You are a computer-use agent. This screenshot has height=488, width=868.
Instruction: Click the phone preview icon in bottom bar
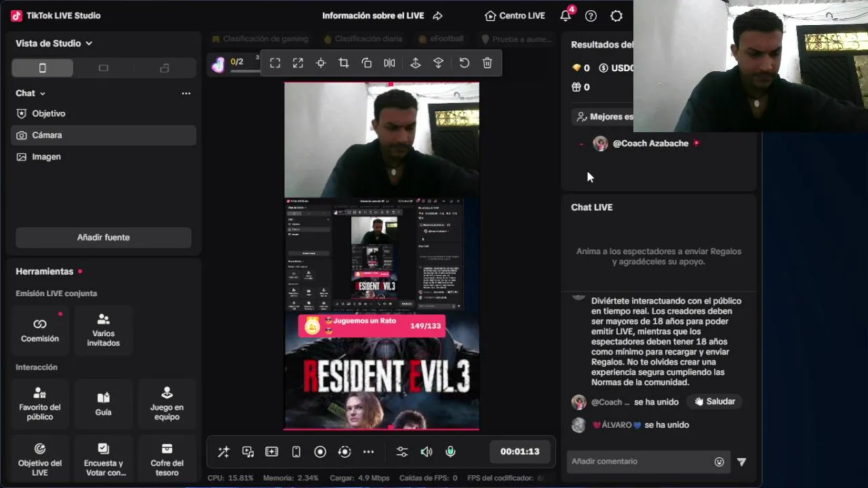[296, 452]
